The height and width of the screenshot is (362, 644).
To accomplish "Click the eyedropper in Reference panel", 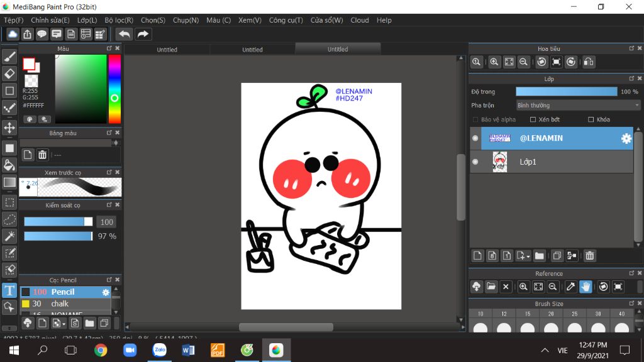I will coord(570,287).
